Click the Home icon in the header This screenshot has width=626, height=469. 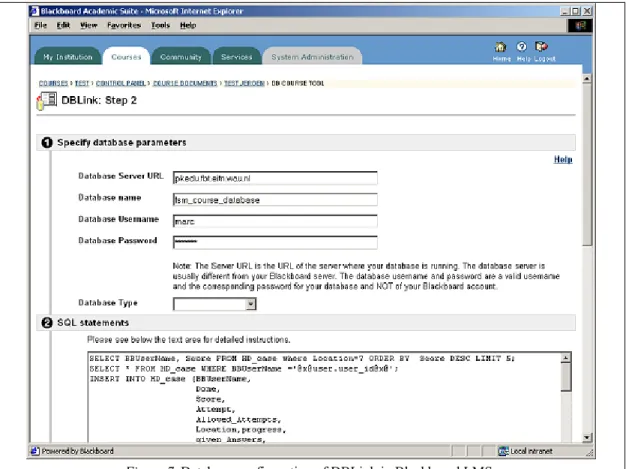(x=501, y=47)
